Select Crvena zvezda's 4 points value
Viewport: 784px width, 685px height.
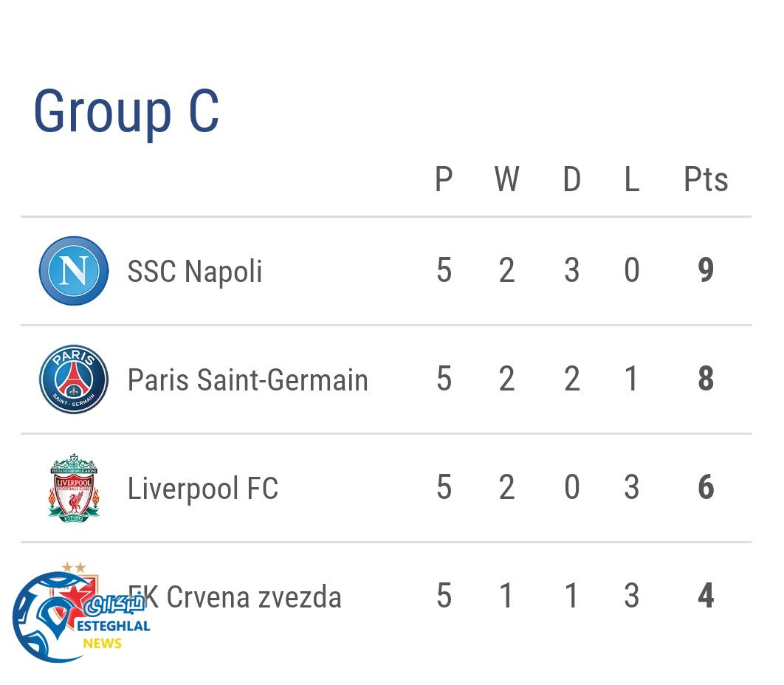pos(706,596)
